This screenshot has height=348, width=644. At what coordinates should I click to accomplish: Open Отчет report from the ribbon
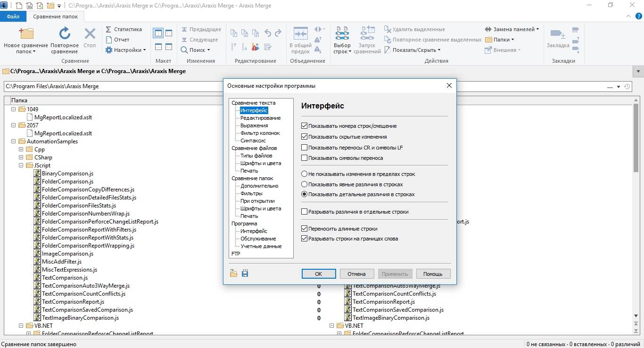[117, 40]
